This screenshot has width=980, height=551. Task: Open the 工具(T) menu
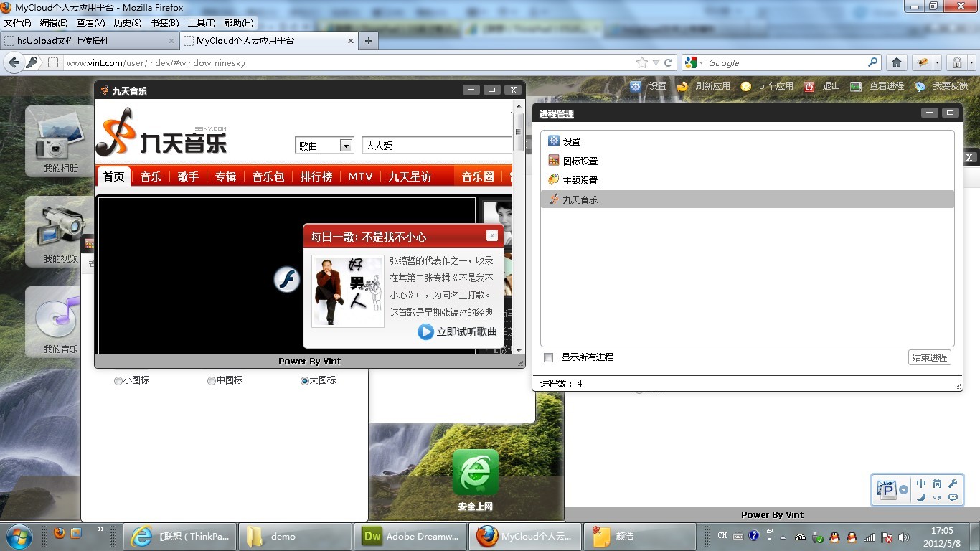pos(202,23)
